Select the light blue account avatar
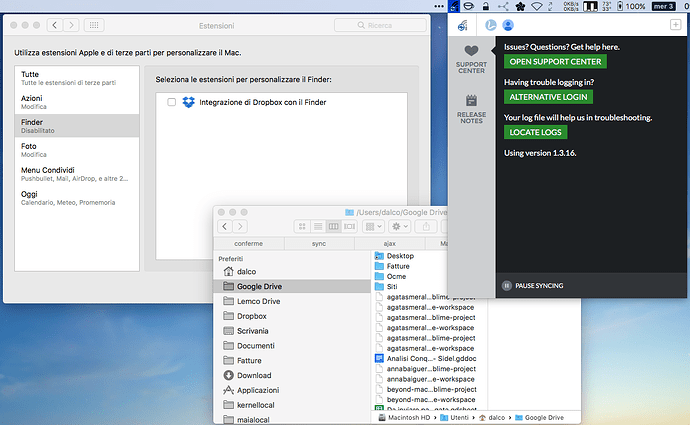The image size is (690, 425). pyautogui.click(x=491, y=25)
